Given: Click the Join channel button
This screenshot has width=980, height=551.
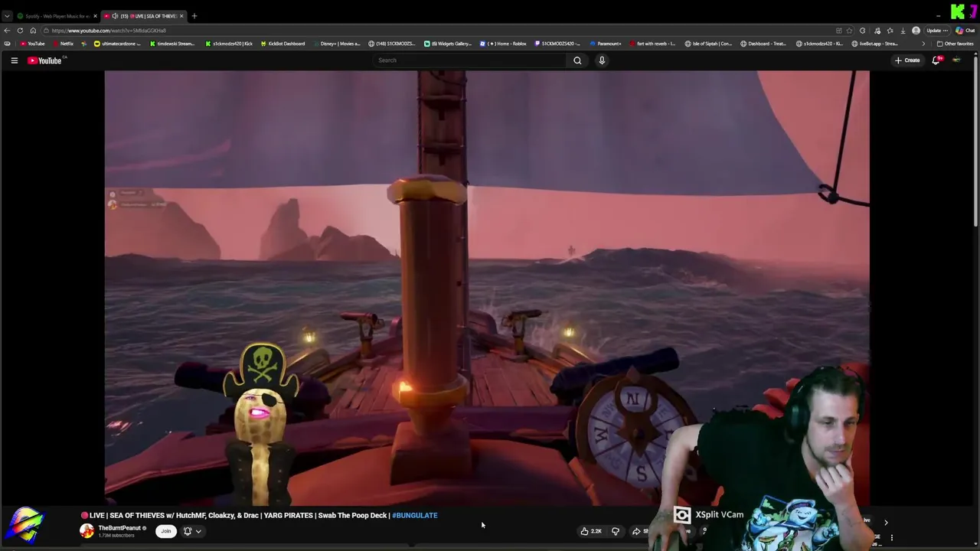Looking at the screenshot, I should [x=165, y=531].
